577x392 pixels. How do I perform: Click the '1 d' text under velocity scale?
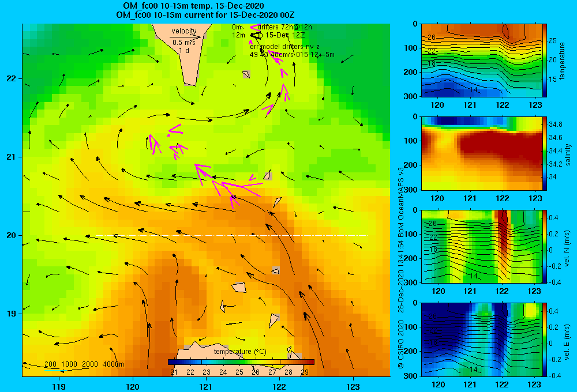point(184,50)
